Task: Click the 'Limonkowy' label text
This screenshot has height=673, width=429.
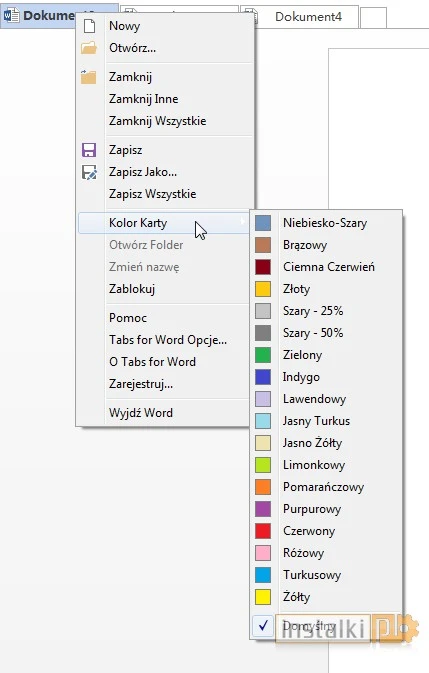Action: click(314, 465)
